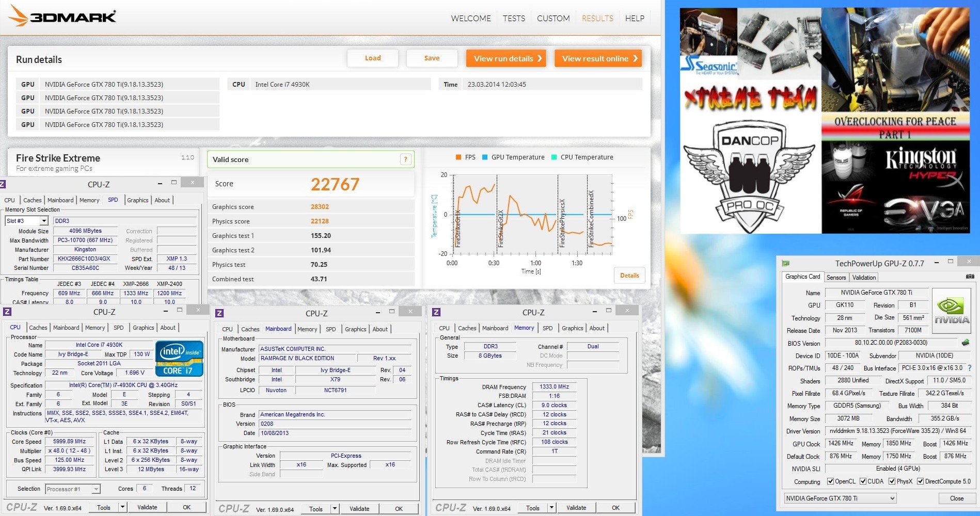
Task: Click the 3DMark logo
Action: (62, 16)
